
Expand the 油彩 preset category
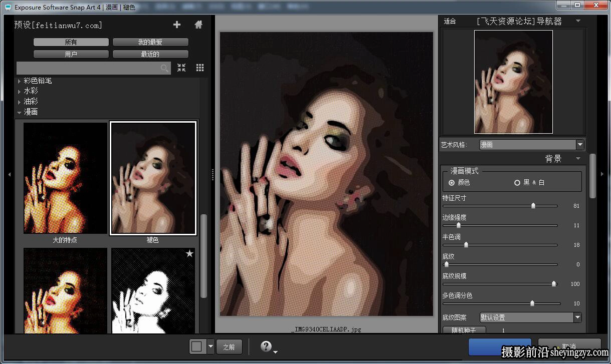[20, 102]
